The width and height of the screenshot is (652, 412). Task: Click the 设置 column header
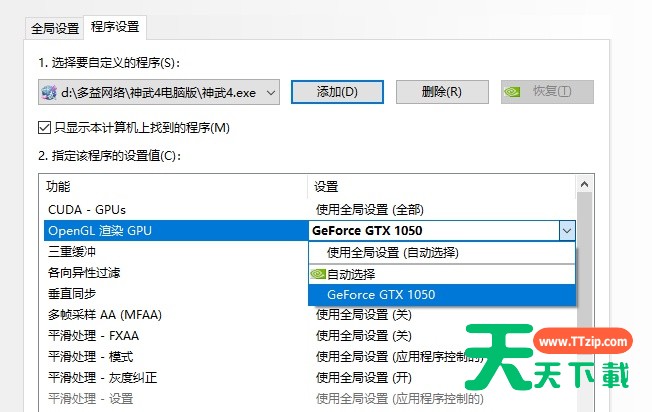click(x=442, y=186)
